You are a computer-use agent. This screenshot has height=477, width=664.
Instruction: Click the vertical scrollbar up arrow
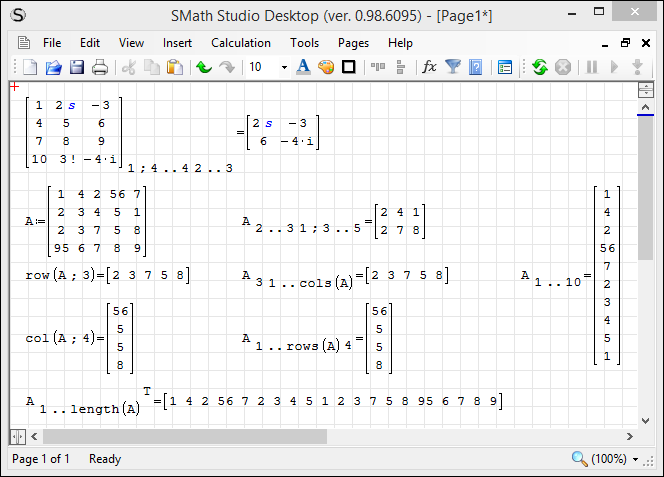click(645, 88)
